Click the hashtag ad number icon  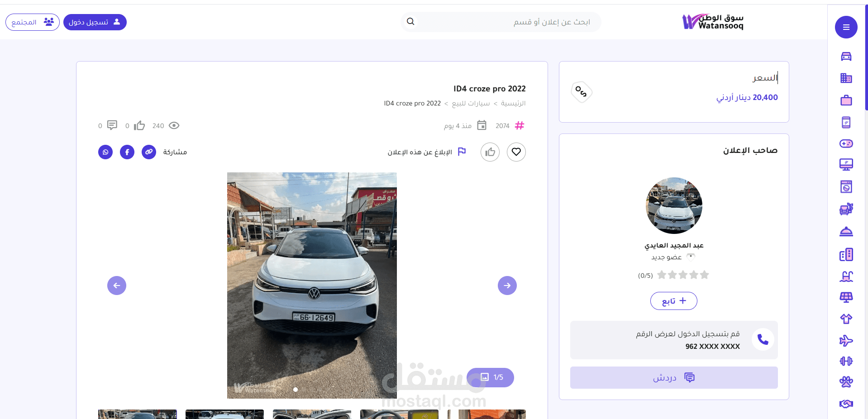(520, 125)
